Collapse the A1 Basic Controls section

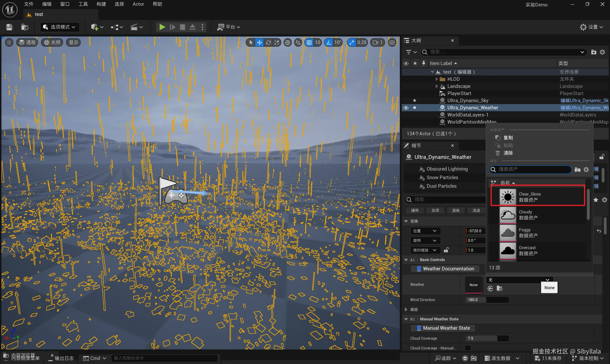tap(406, 260)
